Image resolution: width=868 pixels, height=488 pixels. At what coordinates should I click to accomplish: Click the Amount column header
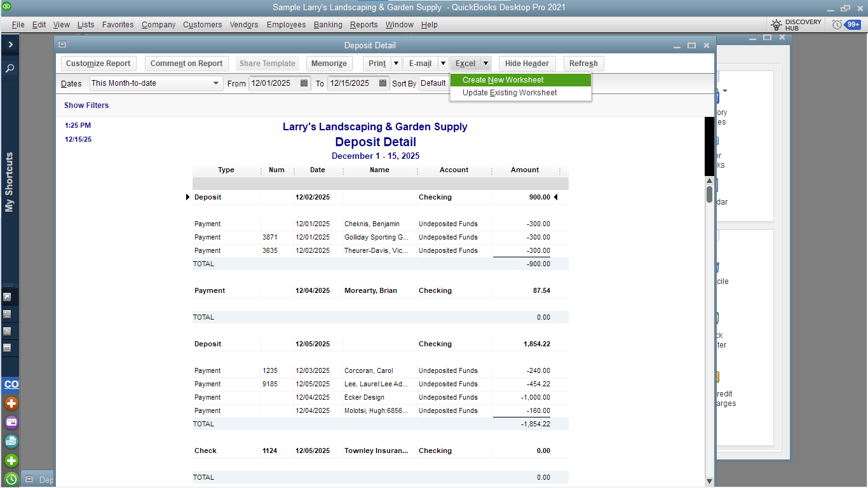pyautogui.click(x=525, y=170)
